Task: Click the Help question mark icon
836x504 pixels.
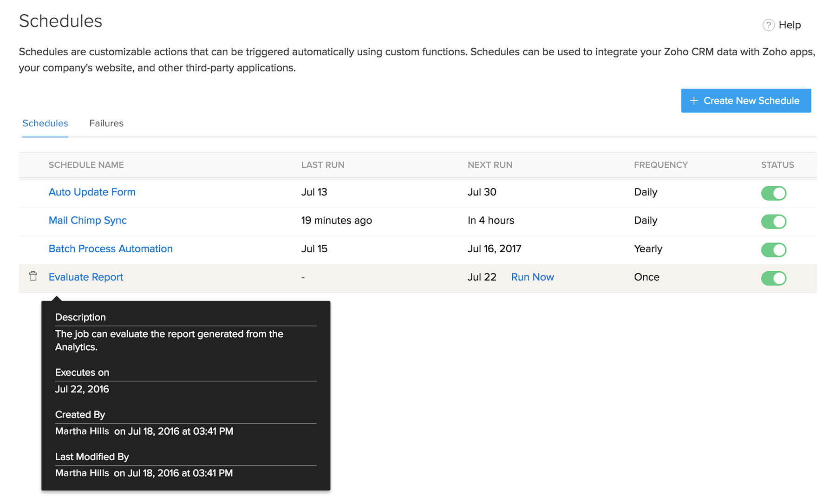Action: click(x=768, y=25)
